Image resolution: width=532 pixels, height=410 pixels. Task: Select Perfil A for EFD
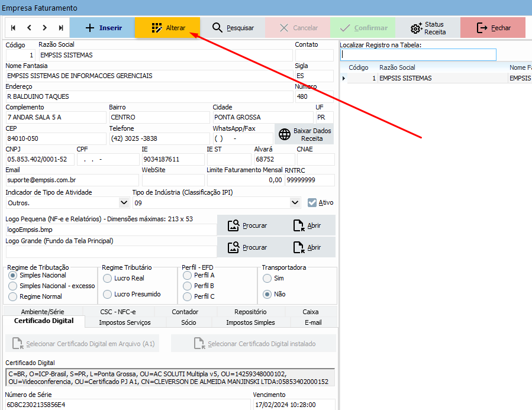187,275
